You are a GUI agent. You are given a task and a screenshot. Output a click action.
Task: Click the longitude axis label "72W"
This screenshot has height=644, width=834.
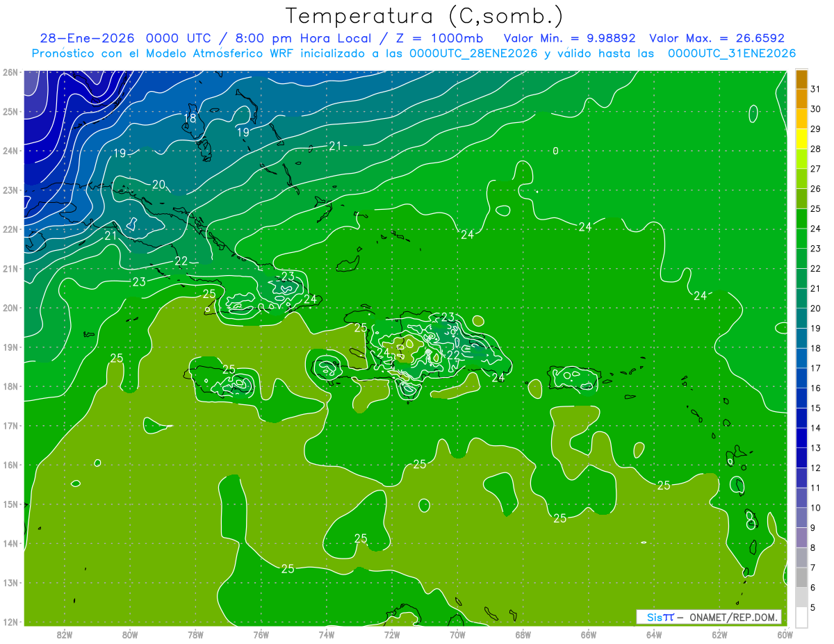pos(392,634)
